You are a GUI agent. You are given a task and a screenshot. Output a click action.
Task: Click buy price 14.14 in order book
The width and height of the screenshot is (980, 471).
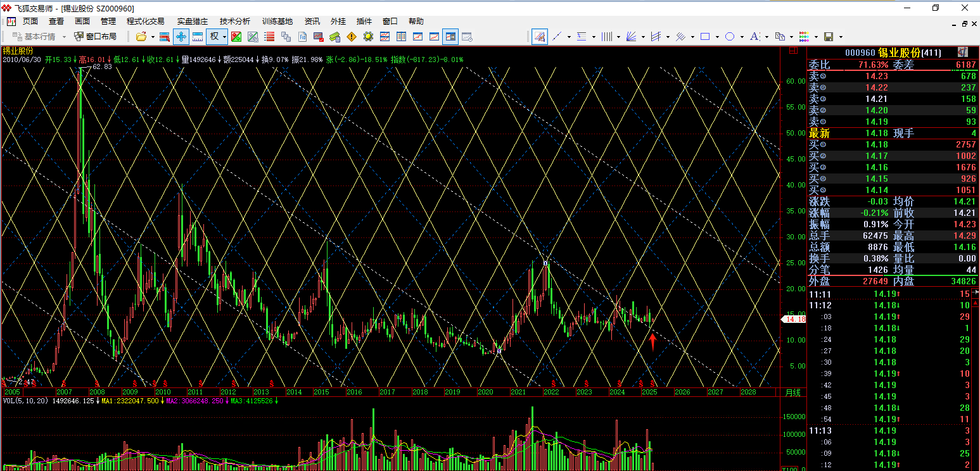877,190
